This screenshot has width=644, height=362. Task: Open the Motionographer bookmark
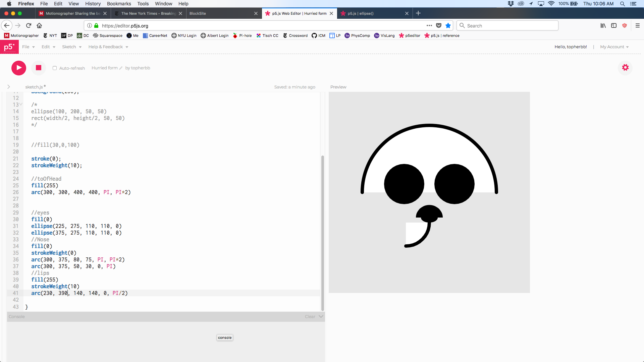pos(21,36)
